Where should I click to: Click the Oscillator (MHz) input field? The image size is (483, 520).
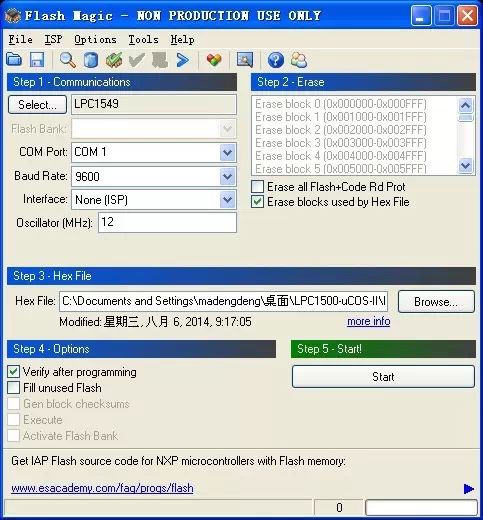tap(167, 222)
